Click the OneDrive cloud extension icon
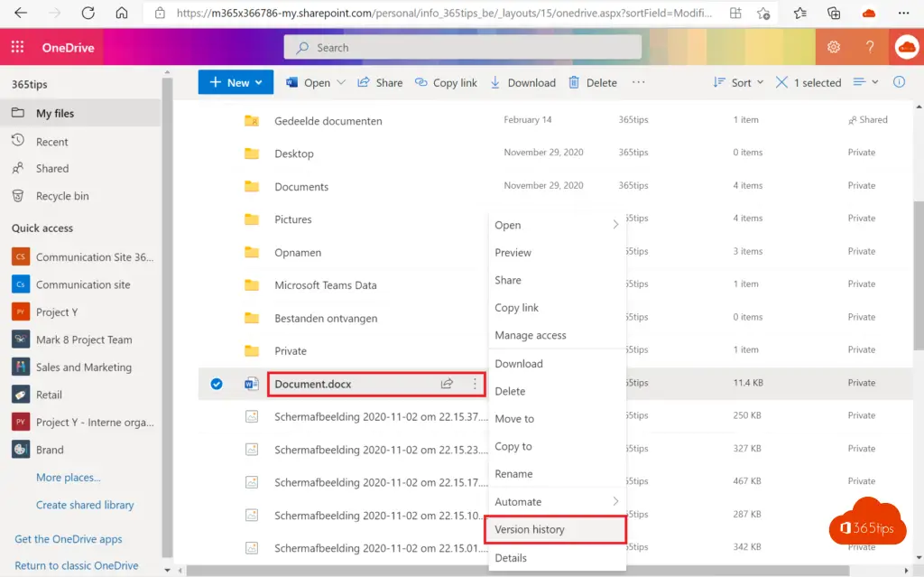 pos(869,13)
